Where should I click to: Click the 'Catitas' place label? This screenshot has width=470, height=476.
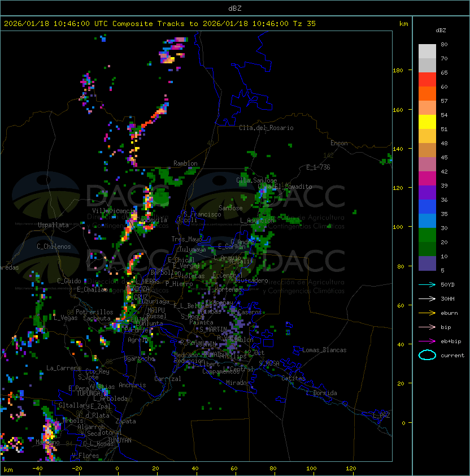[x=293, y=378]
